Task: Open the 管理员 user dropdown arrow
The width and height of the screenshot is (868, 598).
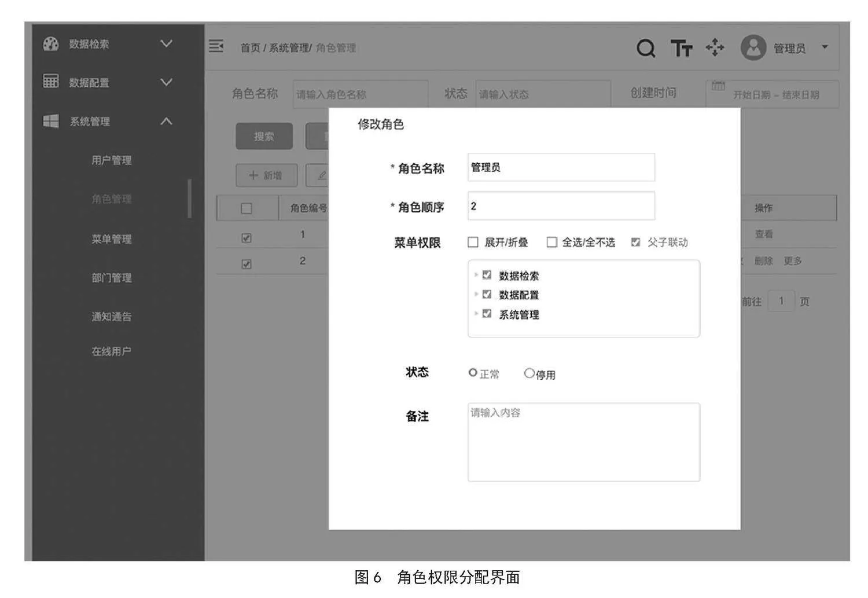Action: point(825,47)
